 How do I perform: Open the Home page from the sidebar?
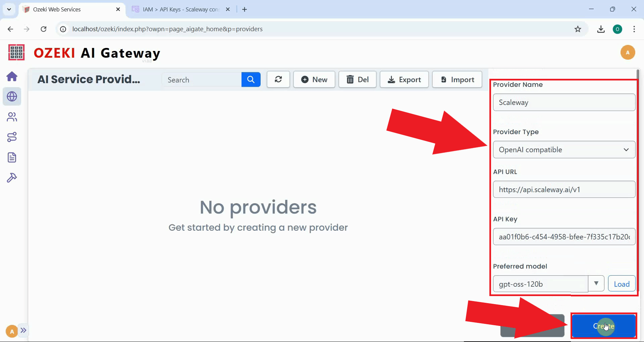tap(12, 76)
